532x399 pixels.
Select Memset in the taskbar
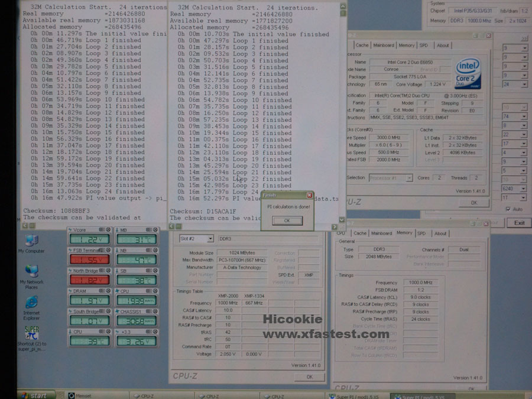[80, 395]
